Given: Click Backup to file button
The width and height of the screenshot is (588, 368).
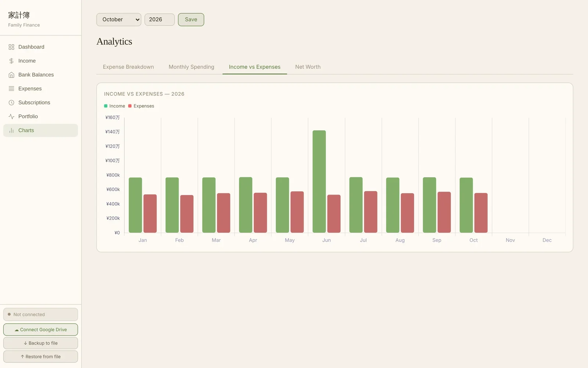Looking at the screenshot, I should pyautogui.click(x=40, y=343).
